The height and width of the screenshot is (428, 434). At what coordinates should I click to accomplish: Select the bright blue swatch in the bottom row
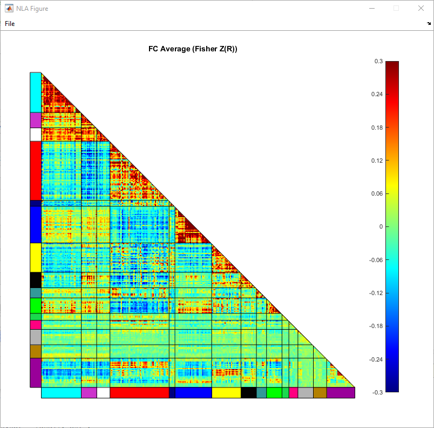pos(194,393)
